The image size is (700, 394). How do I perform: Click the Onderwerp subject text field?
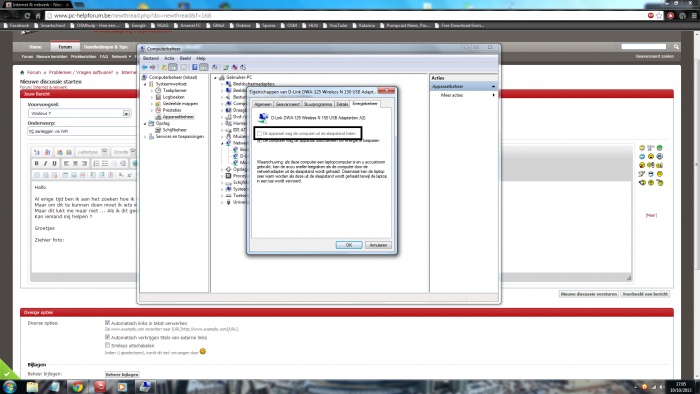[82, 131]
